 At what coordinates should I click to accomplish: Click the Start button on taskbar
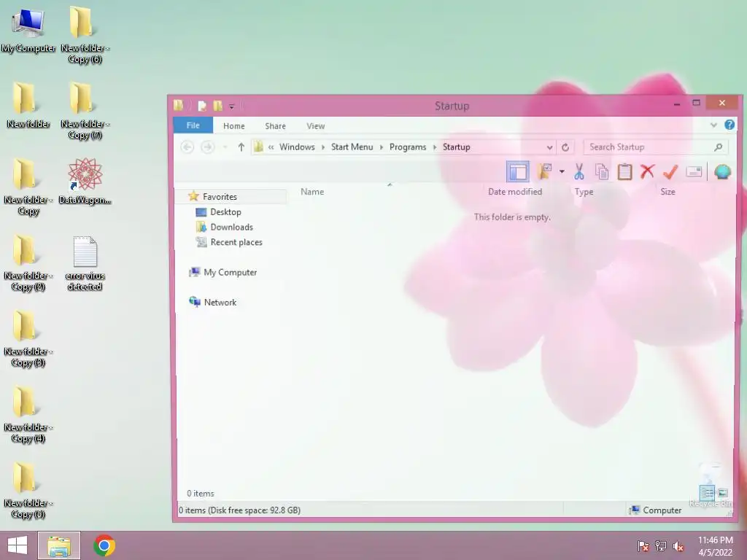tap(18, 545)
